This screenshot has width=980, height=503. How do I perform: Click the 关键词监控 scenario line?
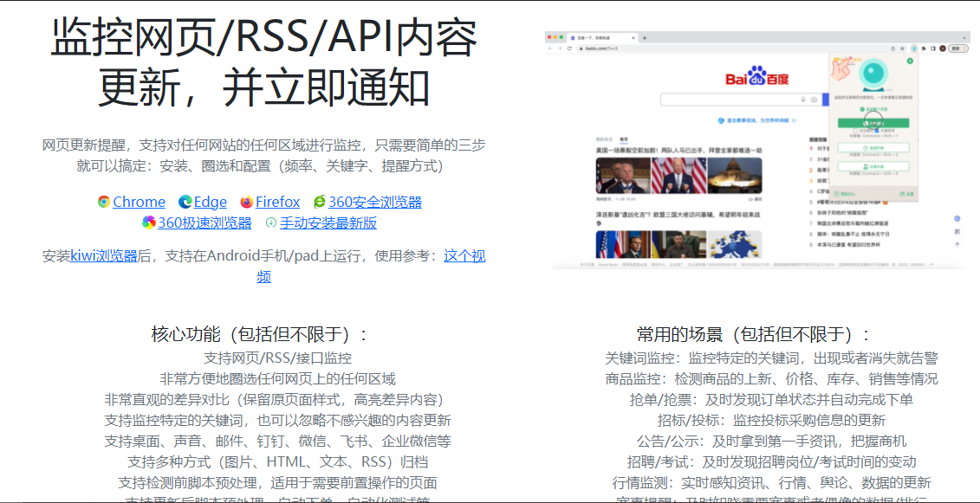[x=771, y=358]
